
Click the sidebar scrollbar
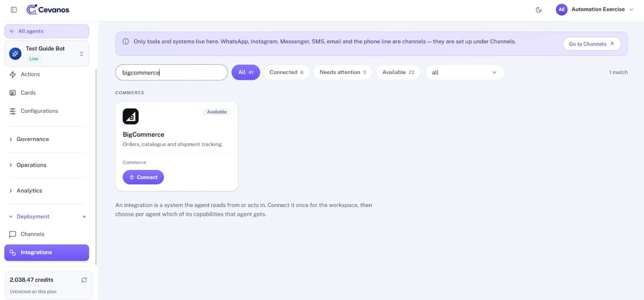[96, 167]
